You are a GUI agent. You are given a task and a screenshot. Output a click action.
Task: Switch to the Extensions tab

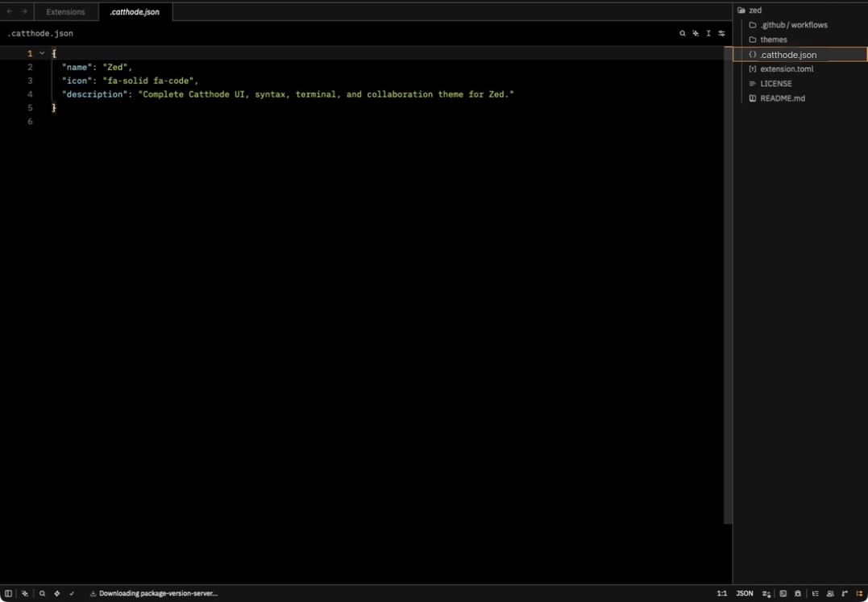click(65, 11)
